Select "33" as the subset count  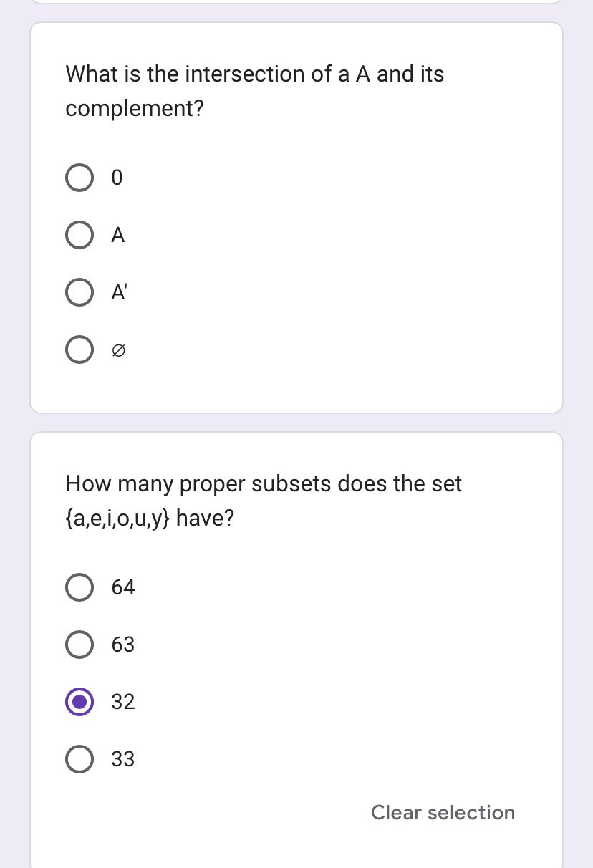coord(79,759)
